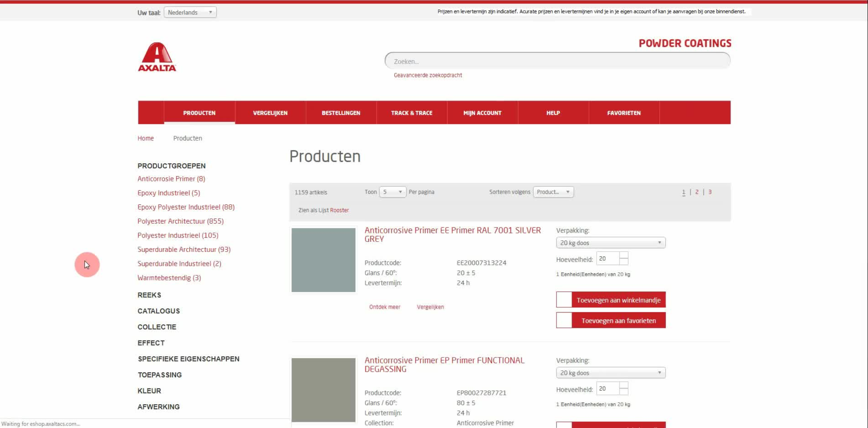Image resolution: width=868 pixels, height=428 pixels.
Task: Switch to Rooster grid view
Action: (x=339, y=210)
